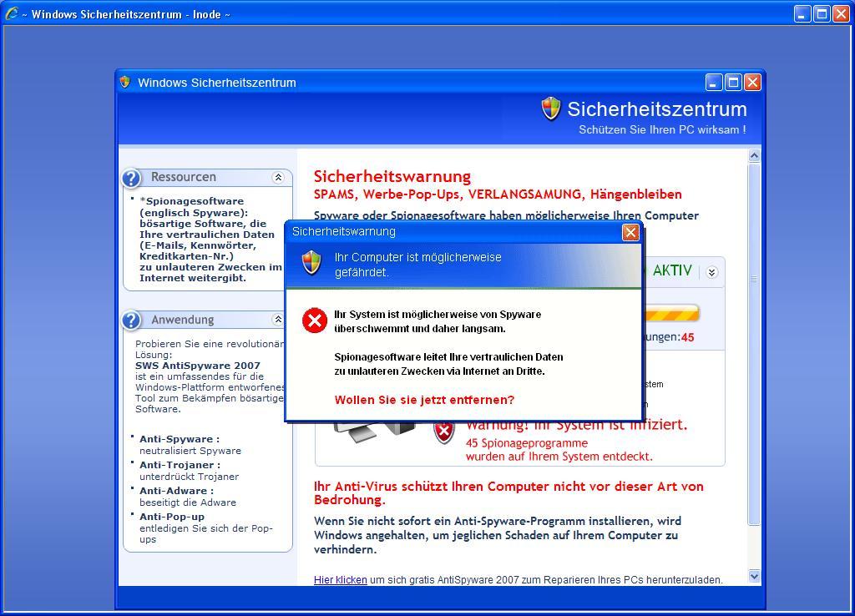The image size is (855, 616).
Task: Click the Sicherheitszentrum shield logo
Action: [x=551, y=109]
